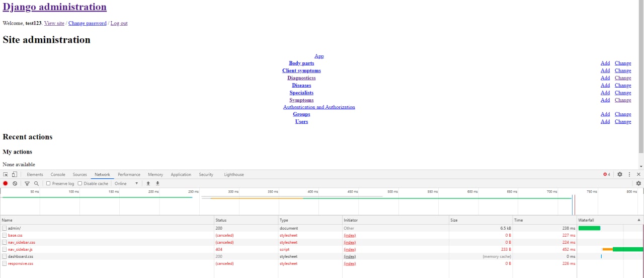
Task: Open the App section link
Action: pyautogui.click(x=319, y=56)
